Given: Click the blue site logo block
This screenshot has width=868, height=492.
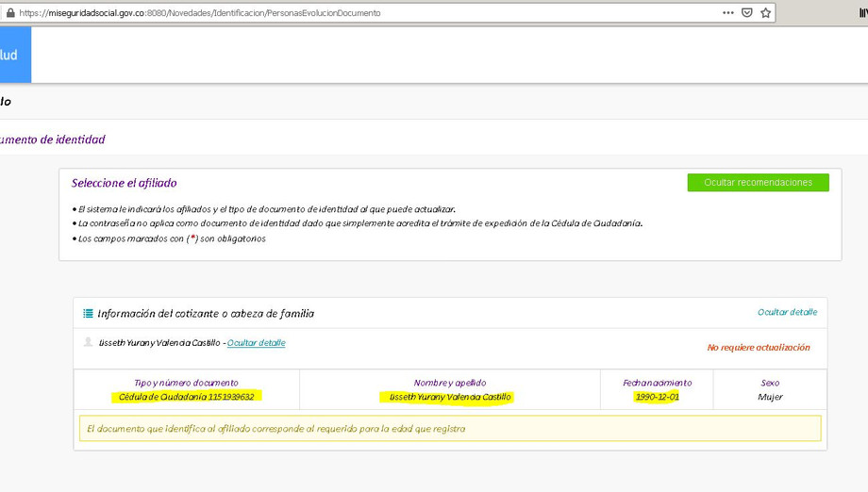Looking at the screenshot, I should click(15, 55).
